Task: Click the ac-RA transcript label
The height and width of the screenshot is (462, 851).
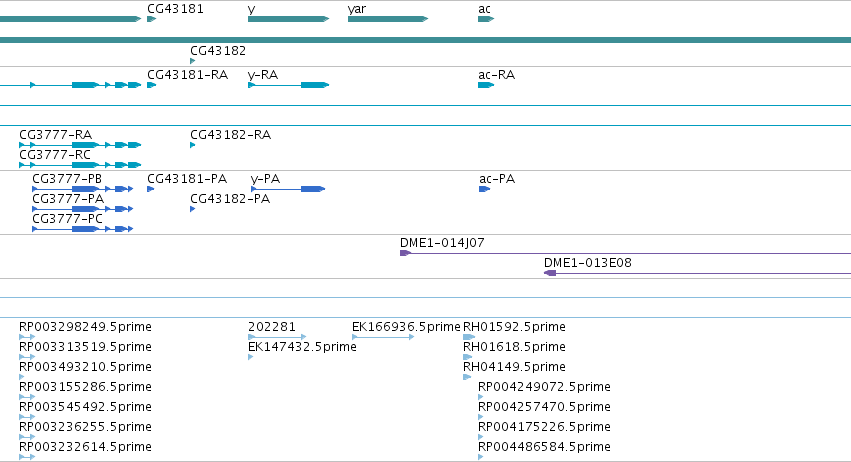Action: (496, 74)
